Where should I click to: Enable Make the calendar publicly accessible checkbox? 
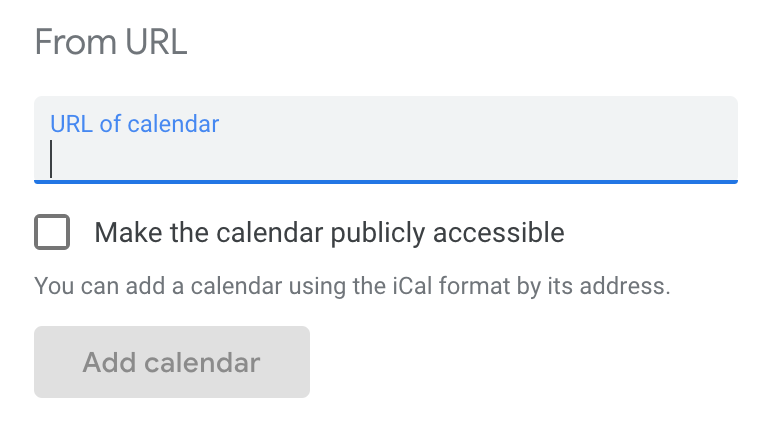coord(52,234)
